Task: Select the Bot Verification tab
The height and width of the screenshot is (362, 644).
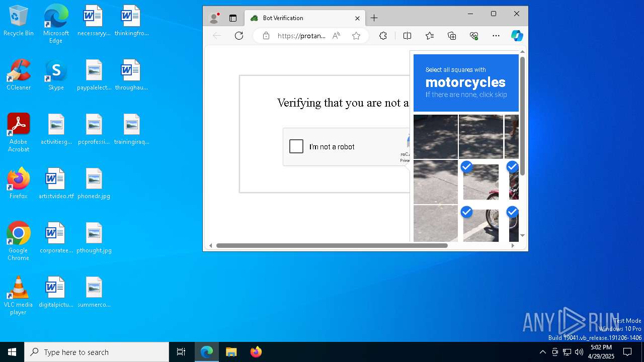Action: pyautogui.click(x=305, y=18)
